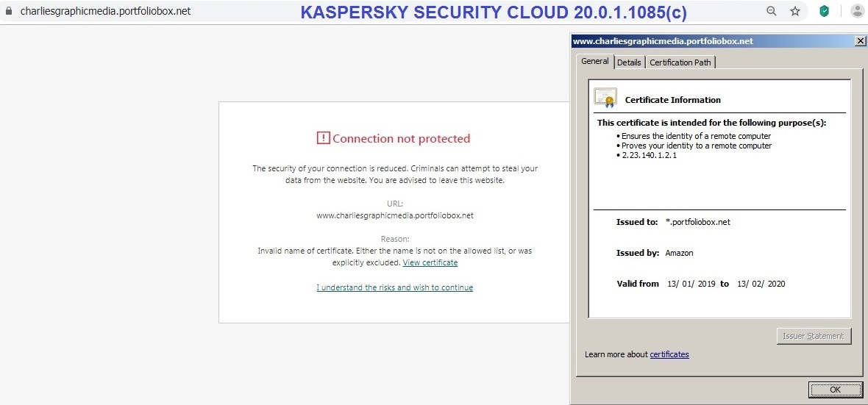
Task: Click I understand the risks and wish to continue
Action: 395,287
